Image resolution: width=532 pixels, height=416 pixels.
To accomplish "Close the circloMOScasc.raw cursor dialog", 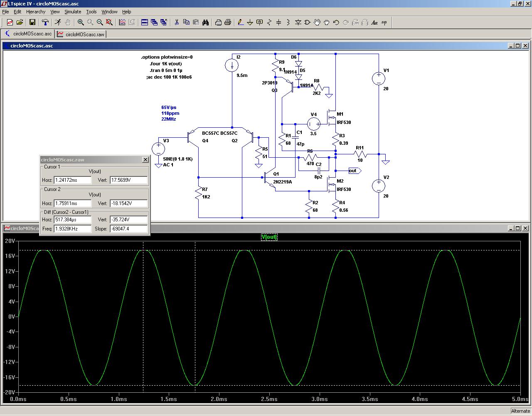I will [145, 159].
